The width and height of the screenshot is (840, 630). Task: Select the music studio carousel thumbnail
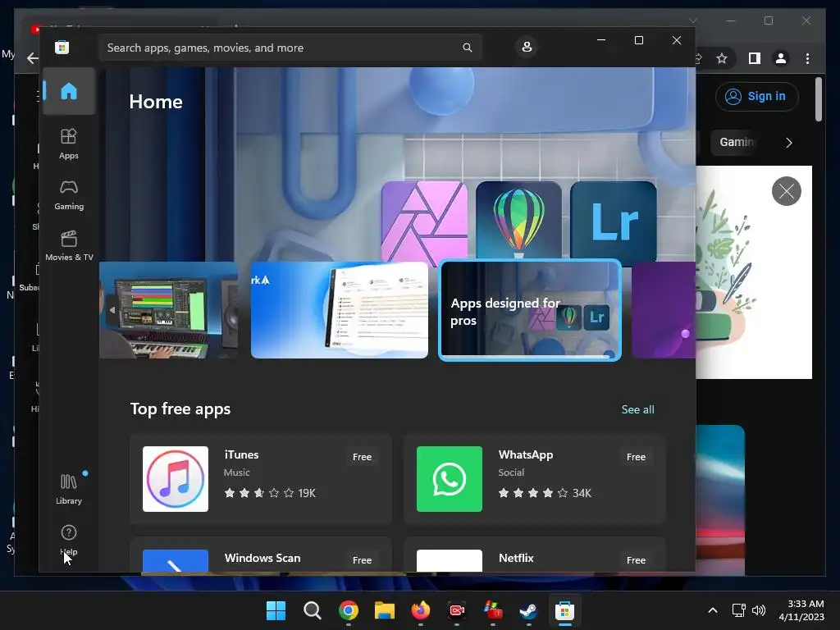click(x=169, y=309)
